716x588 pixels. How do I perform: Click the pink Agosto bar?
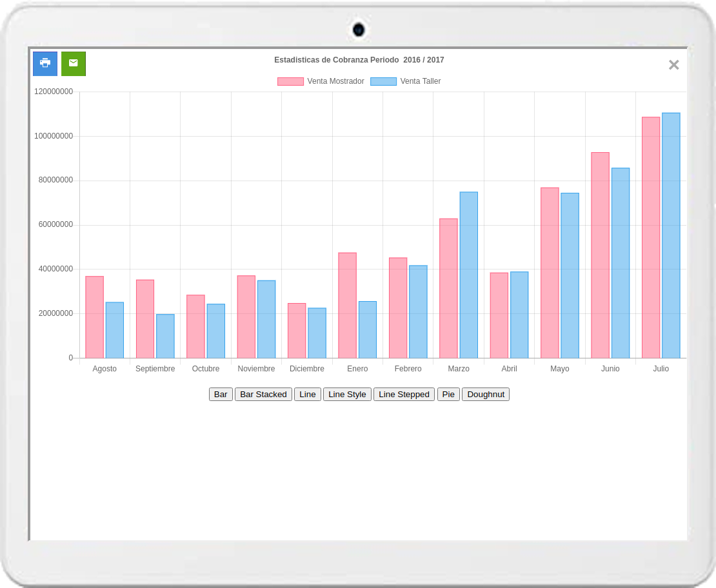click(95, 317)
